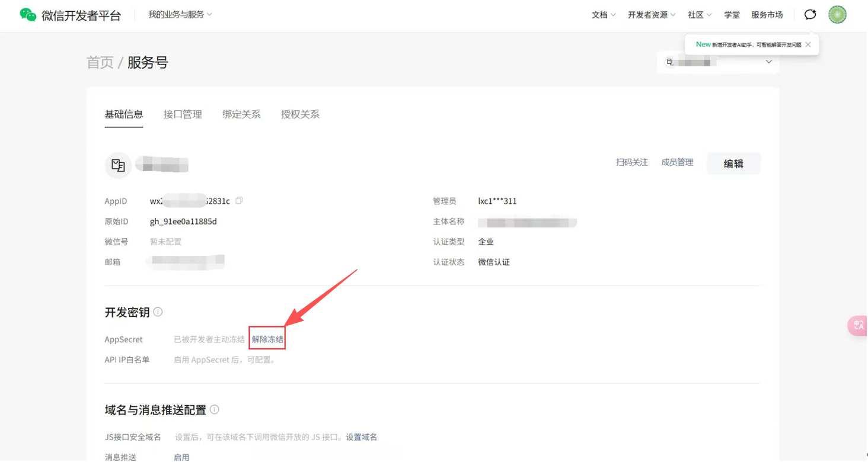Open the 成员管理 link

pyautogui.click(x=677, y=162)
